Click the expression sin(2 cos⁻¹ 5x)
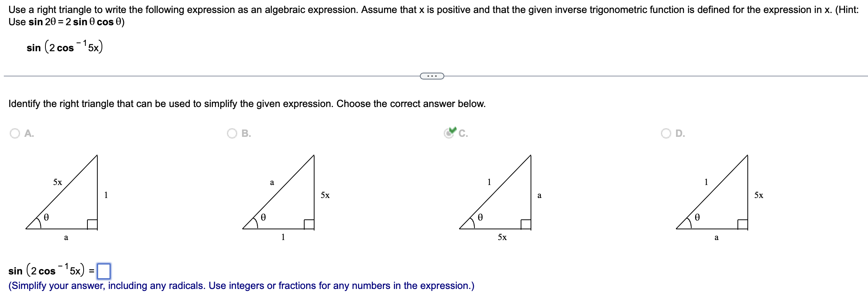This screenshot has width=868, height=305. (x=65, y=47)
